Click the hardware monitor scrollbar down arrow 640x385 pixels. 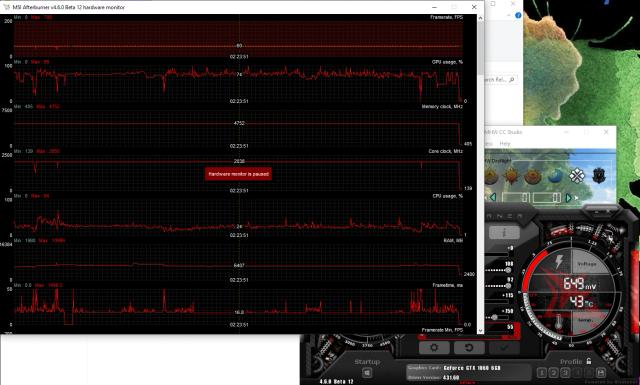480,330
